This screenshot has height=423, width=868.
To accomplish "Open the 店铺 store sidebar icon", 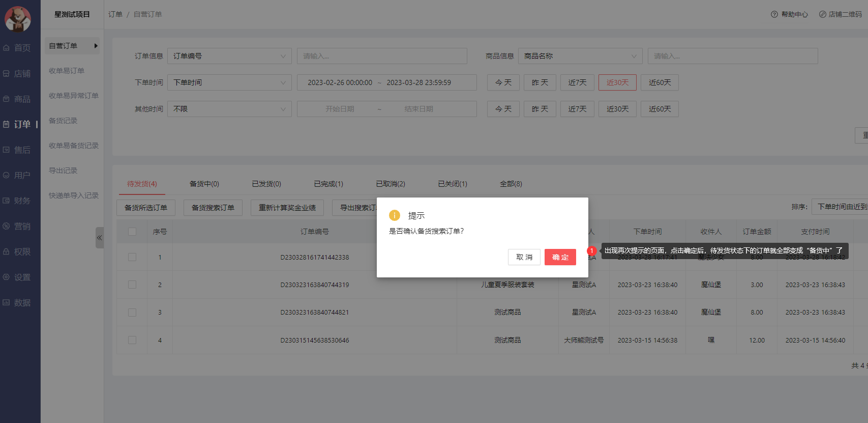I will pos(7,74).
